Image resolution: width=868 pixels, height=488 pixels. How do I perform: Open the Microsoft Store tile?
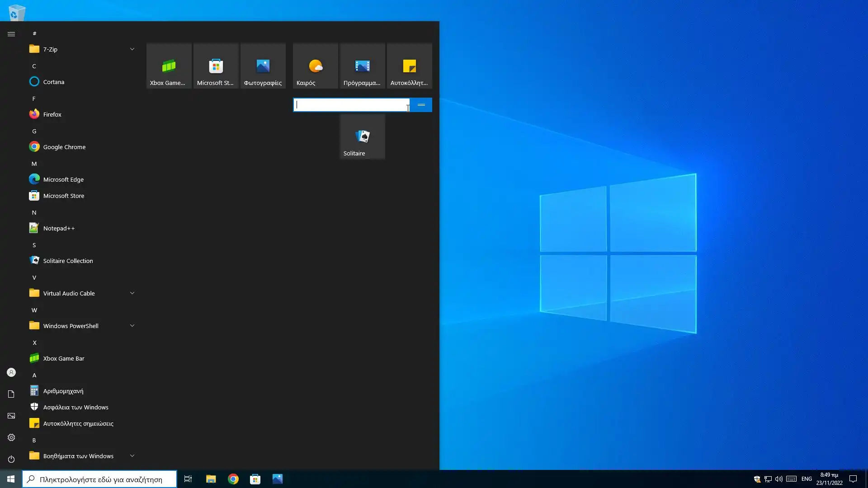[216, 66]
